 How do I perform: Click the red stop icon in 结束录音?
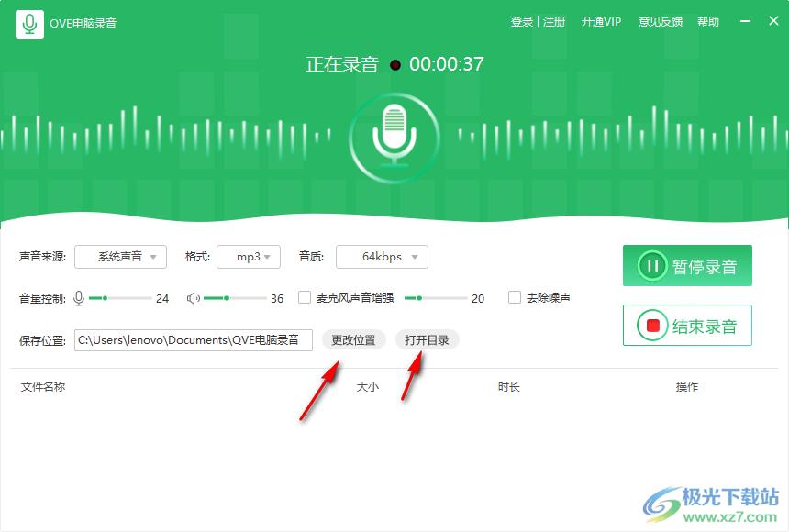click(x=652, y=324)
